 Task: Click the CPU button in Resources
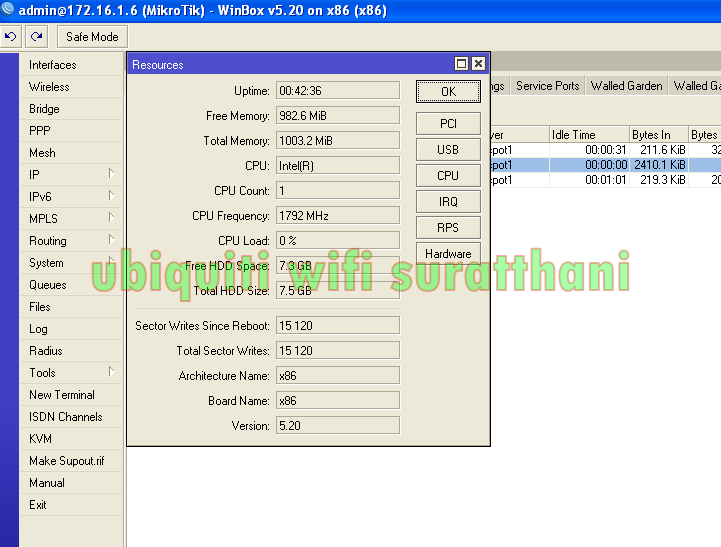coord(448,176)
